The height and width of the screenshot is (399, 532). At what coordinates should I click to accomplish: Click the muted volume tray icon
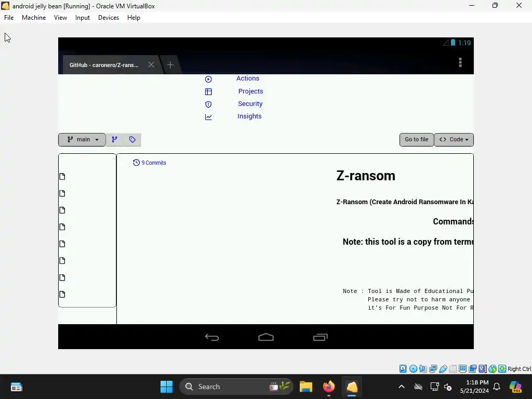point(448,387)
